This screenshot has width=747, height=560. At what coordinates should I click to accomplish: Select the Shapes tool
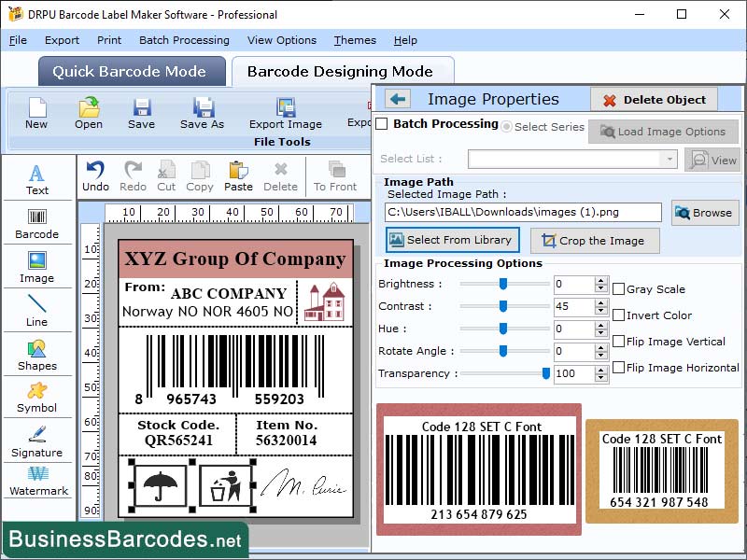[x=37, y=357]
